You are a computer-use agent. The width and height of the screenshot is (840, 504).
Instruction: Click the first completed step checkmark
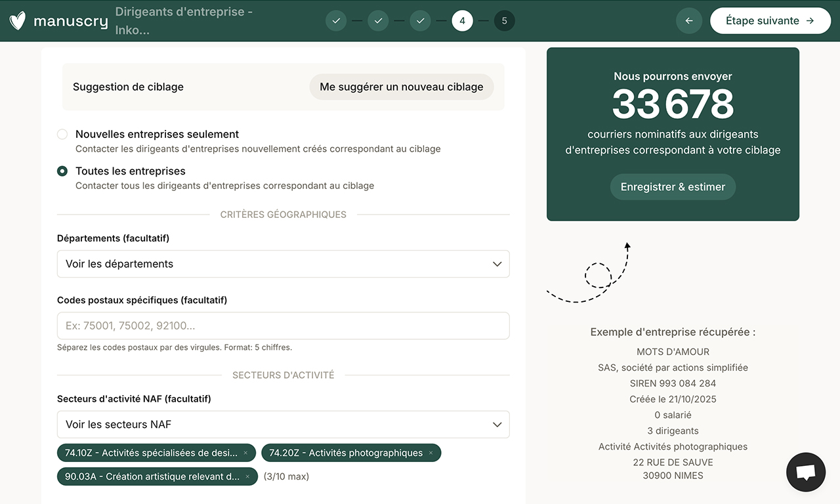(x=336, y=20)
